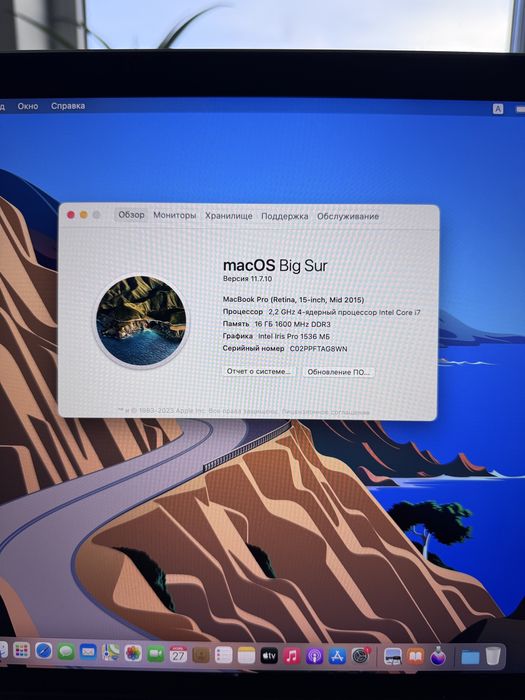This screenshot has width=525, height=700.
Task: Click the 16 ГБ 1600 MHz DDR3 value
Action: point(292,324)
